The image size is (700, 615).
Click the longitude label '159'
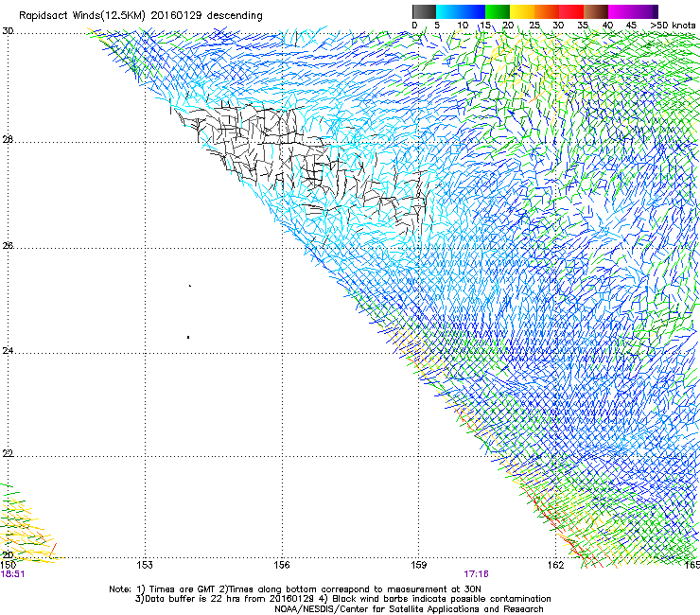tap(419, 565)
